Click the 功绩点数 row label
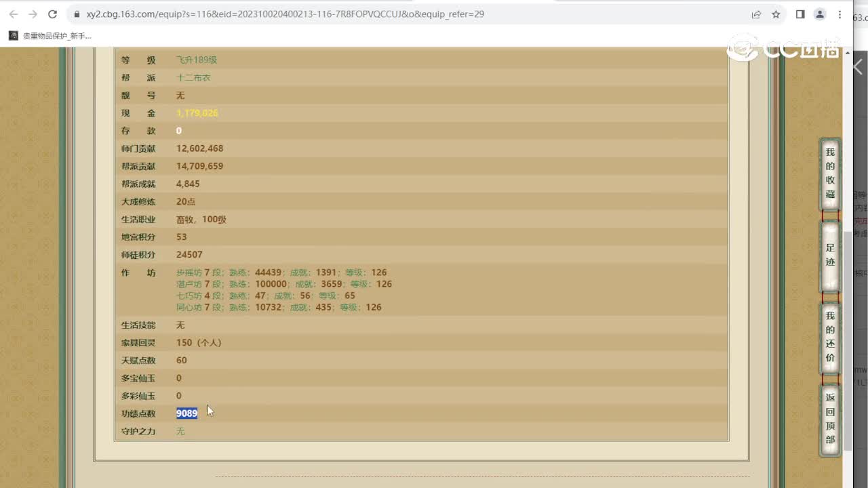The height and width of the screenshot is (488, 868). tap(138, 413)
